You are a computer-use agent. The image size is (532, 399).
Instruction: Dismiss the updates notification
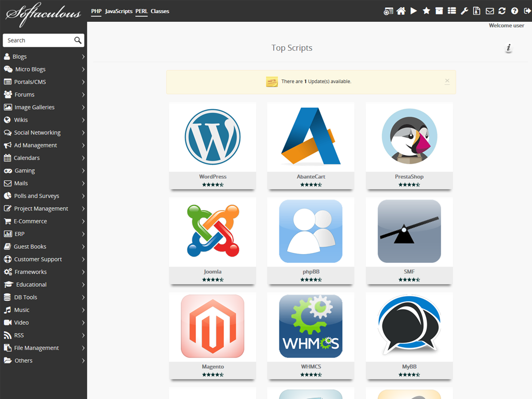pos(447,81)
